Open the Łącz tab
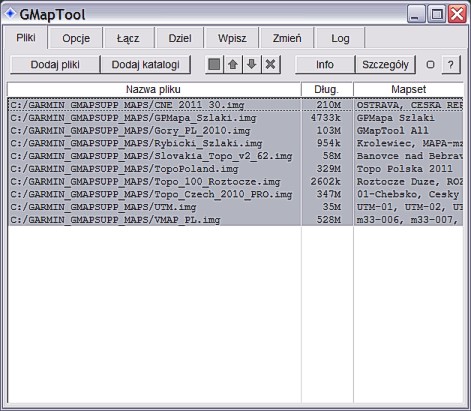471x411 pixels. tap(128, 38)
